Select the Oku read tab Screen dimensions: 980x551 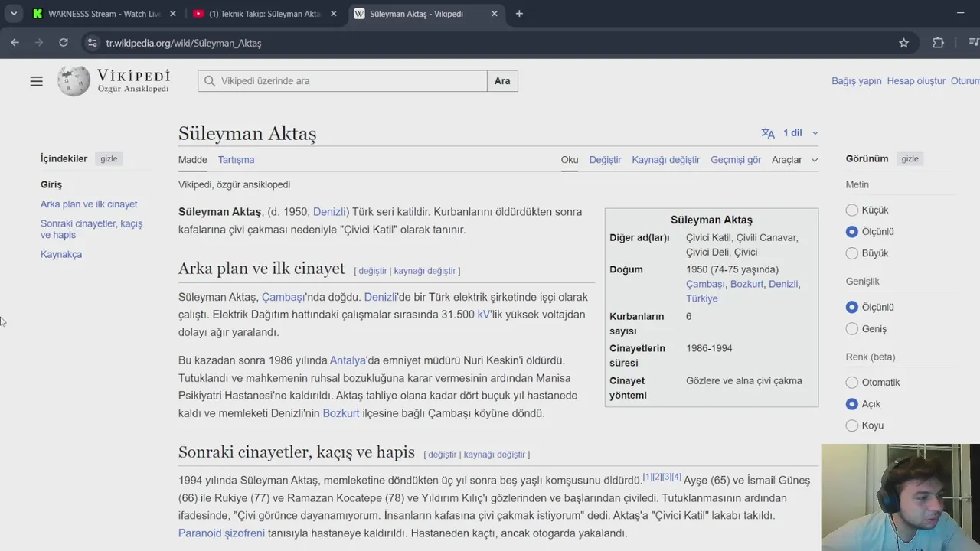(x=570, y=160)
